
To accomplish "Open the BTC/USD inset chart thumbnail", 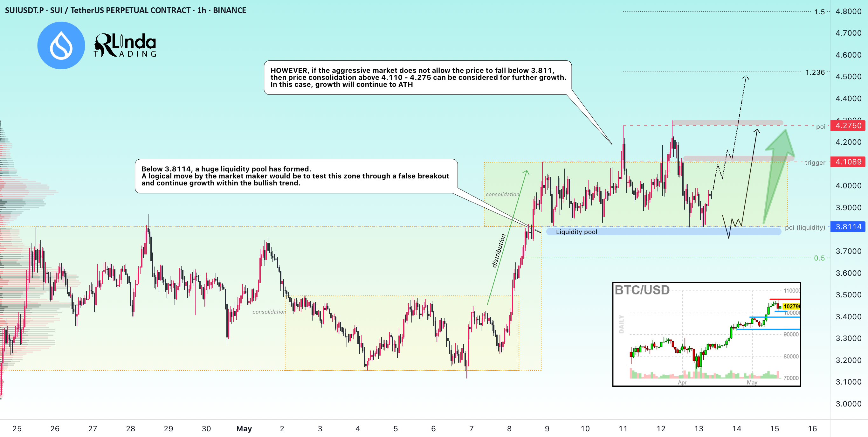I will (x=706, y=334).
